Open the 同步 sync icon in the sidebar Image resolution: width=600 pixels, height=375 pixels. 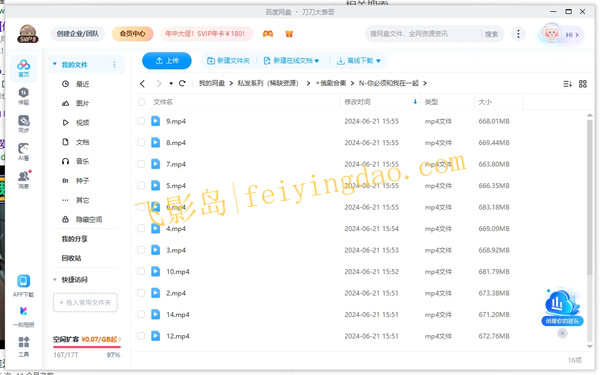tap(24, 124)
